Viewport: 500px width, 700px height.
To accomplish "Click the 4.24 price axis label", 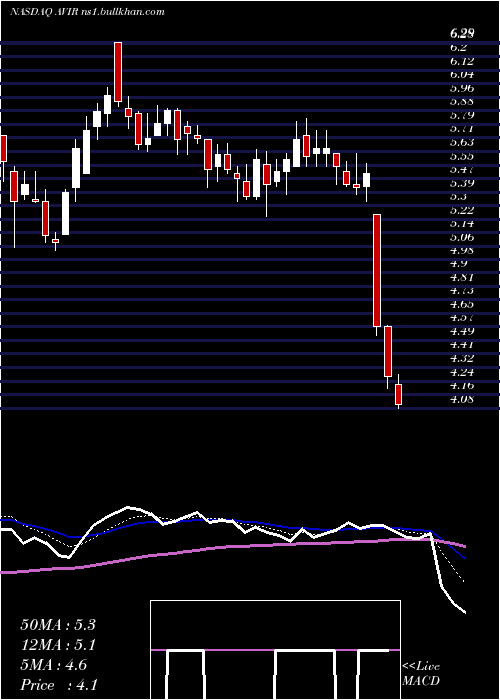I will click(x=462, y=372).
